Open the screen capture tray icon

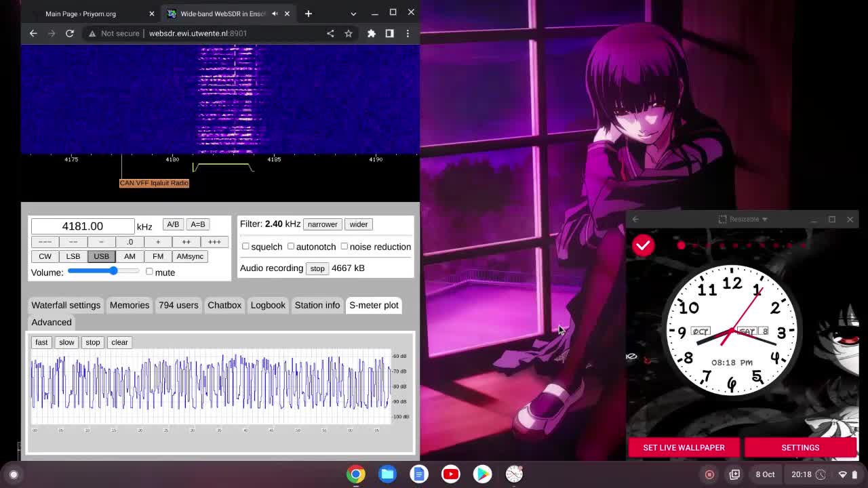734,474
